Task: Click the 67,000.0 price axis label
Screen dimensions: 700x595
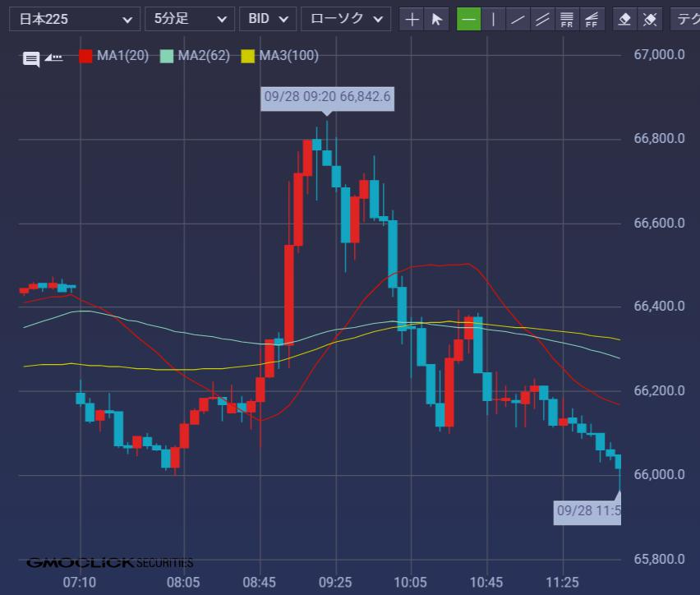Action: click(660, 55)
